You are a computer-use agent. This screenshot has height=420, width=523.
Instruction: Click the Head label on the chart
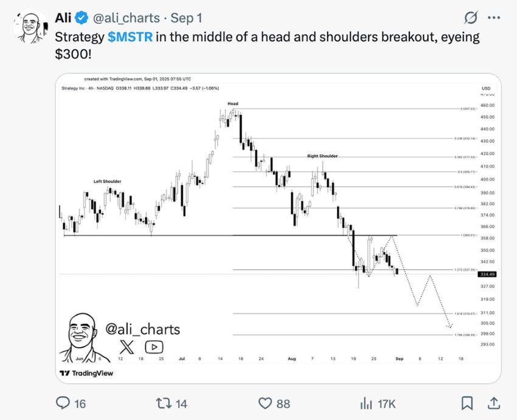pyautogui.click(x=233, y=104)
